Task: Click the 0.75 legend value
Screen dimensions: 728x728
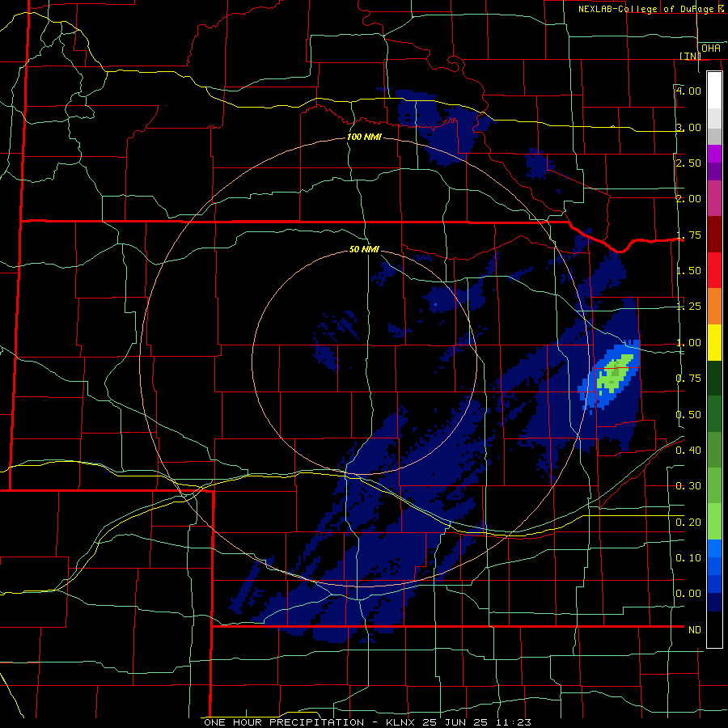Action: (688, 379)
